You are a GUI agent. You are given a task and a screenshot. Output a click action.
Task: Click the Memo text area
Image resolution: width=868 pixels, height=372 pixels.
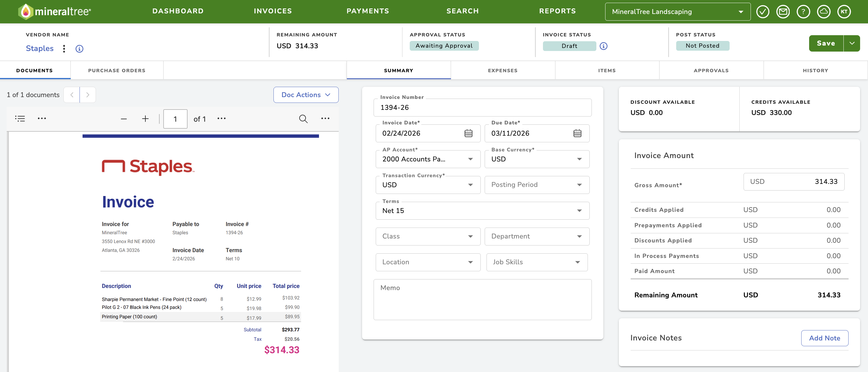pyautogui.click(x=483, y=299)
